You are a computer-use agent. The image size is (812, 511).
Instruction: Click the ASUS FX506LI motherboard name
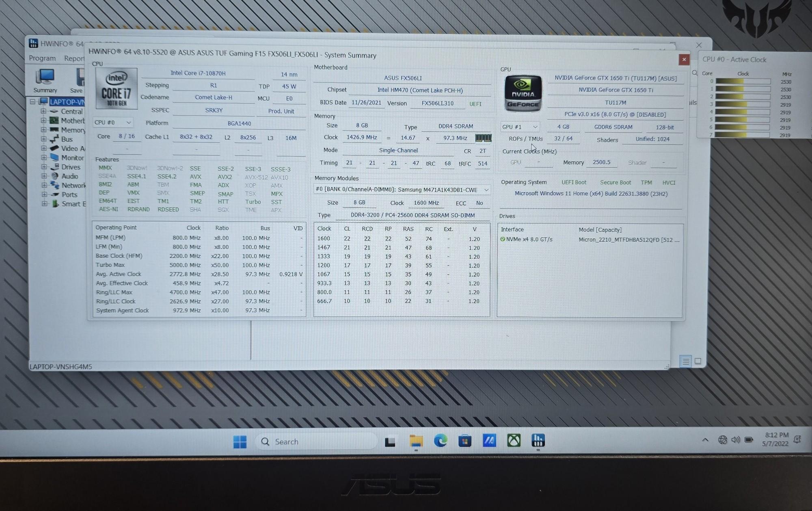(403, 78)
